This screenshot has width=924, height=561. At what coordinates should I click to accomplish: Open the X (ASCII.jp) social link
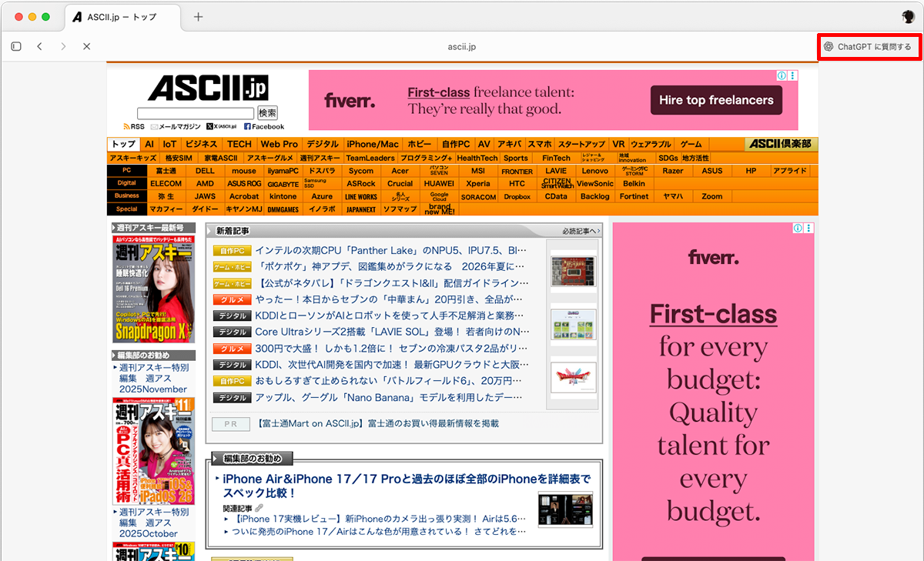223,126
